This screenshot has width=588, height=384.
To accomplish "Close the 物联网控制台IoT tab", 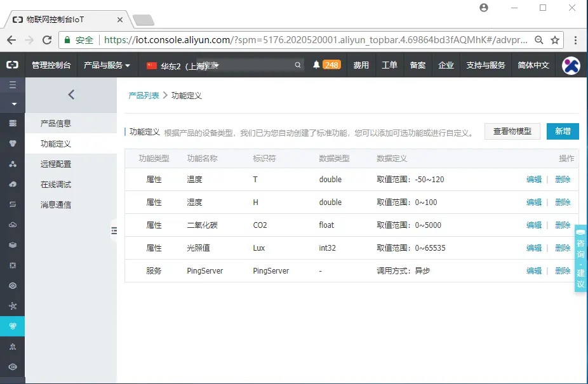I will [119, 20].
